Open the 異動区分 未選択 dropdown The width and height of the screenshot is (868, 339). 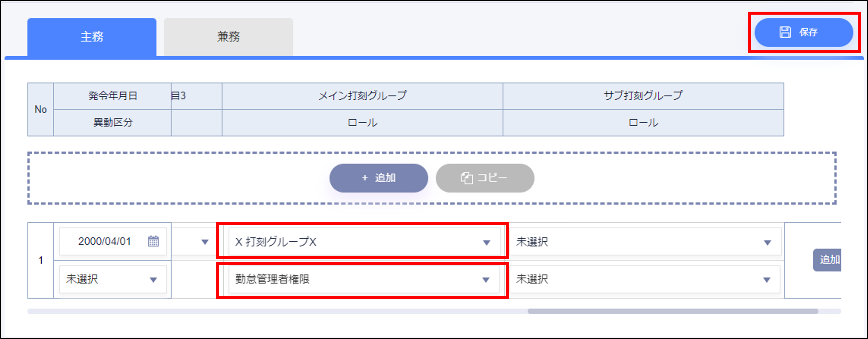pos(113,279)
